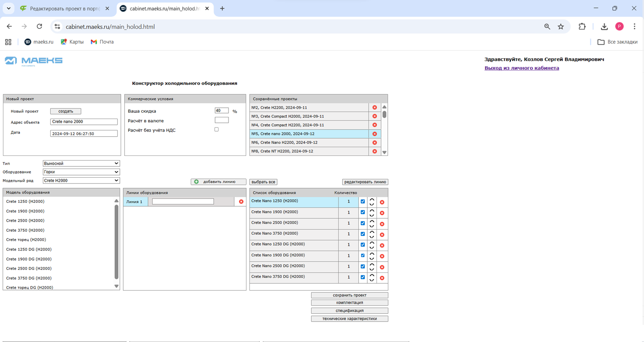Remove Crete Nano 1250 (H2000) from equipment list

pyautogui.click(x=382, y=202)
